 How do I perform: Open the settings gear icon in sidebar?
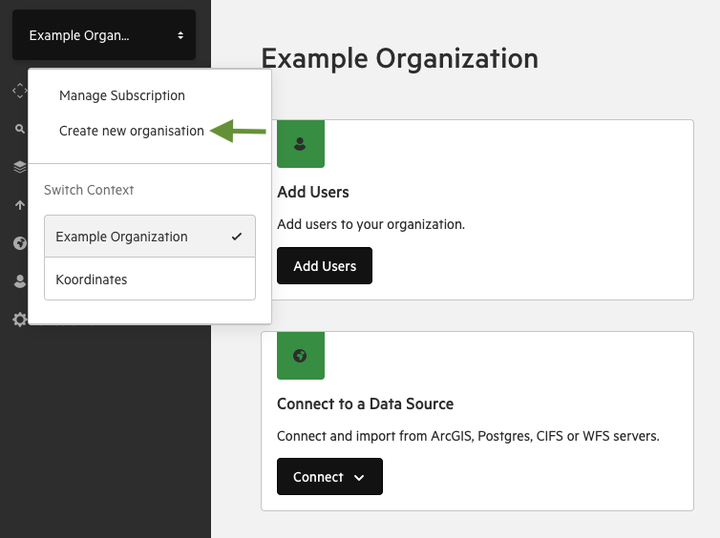(x=20, y=319)
